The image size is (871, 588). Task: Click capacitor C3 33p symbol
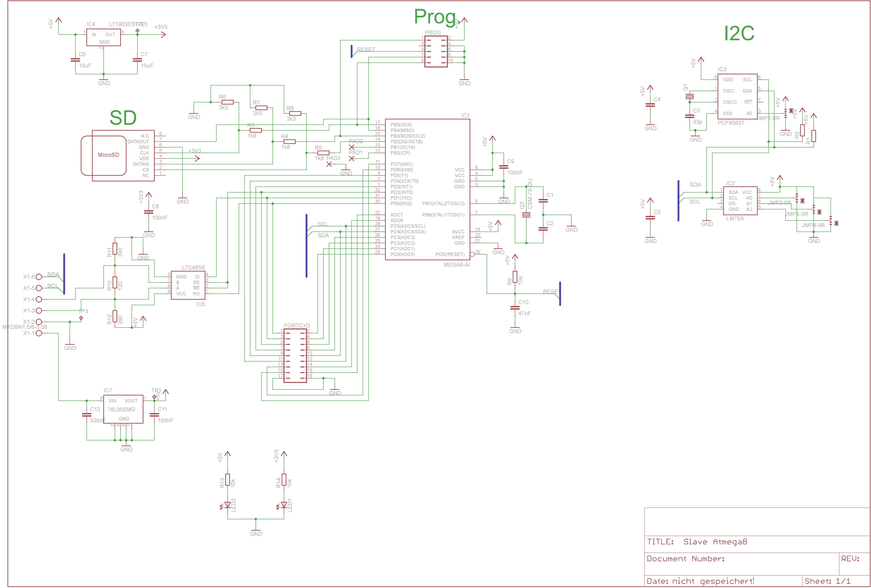click(690, 116)
